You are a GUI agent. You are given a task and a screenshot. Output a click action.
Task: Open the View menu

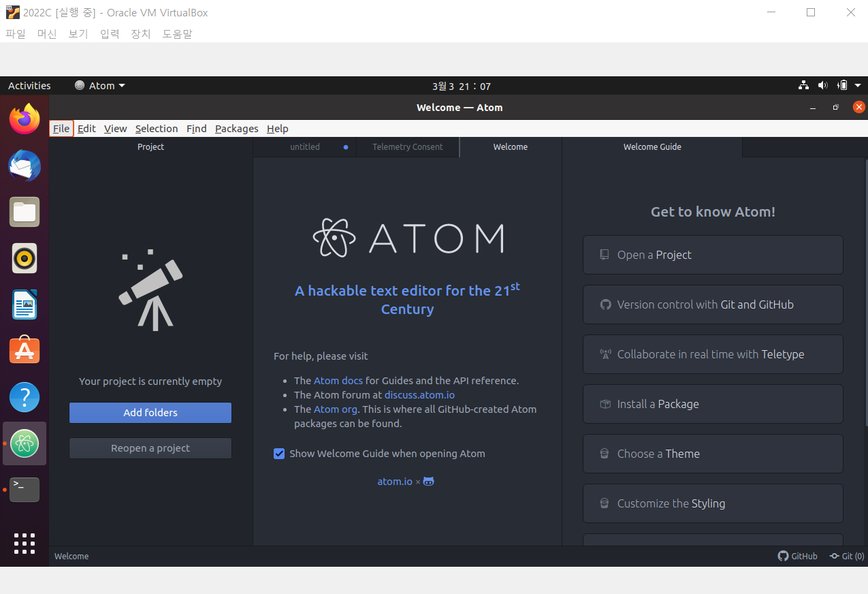[x=116, y=128]
